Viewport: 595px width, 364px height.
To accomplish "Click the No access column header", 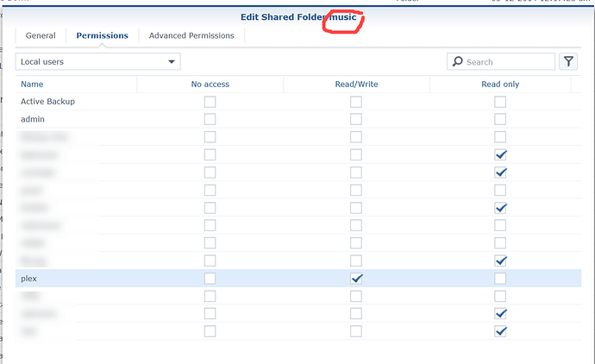I will (210, 85).
